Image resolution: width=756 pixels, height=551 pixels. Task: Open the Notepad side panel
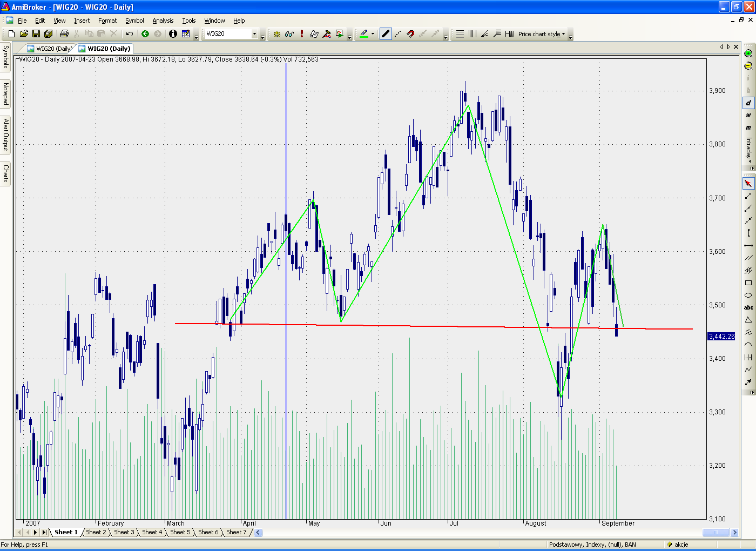6,94
